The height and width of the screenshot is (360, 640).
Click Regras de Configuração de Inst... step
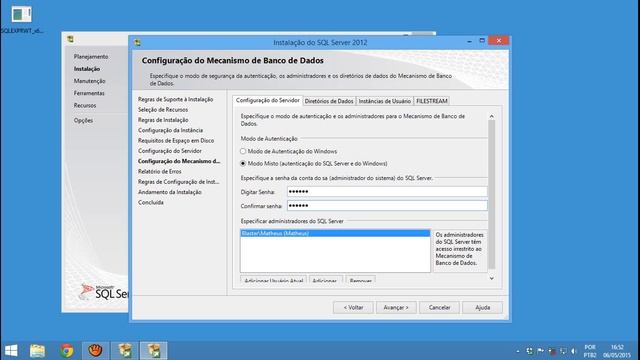(x=178, y=182)
